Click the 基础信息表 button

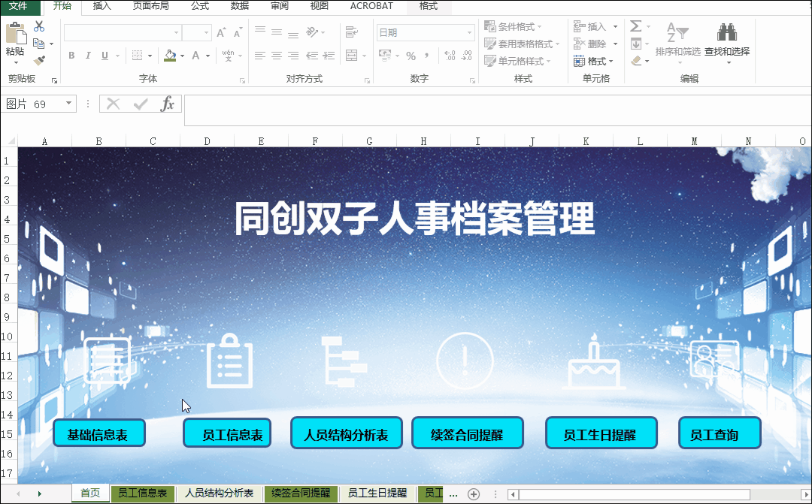click(x=98, y=434)
